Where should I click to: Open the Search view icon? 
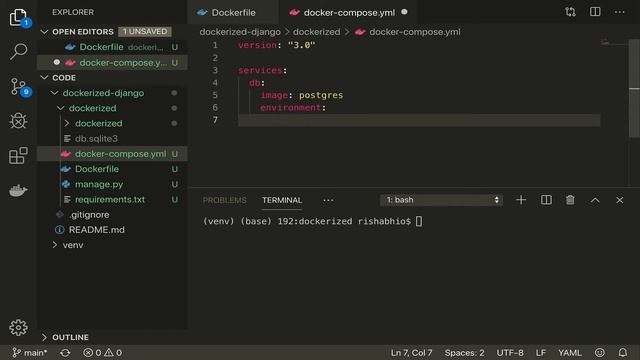click(18, 51)
